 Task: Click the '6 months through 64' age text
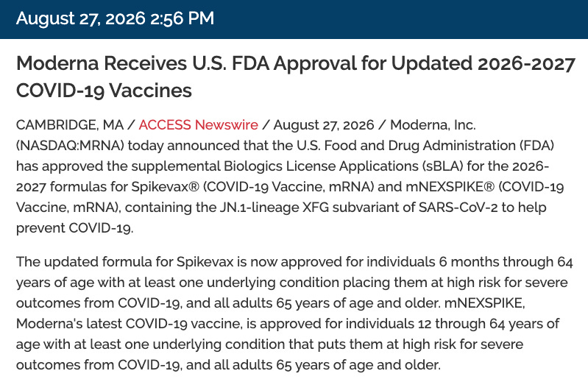click(506, 262)
